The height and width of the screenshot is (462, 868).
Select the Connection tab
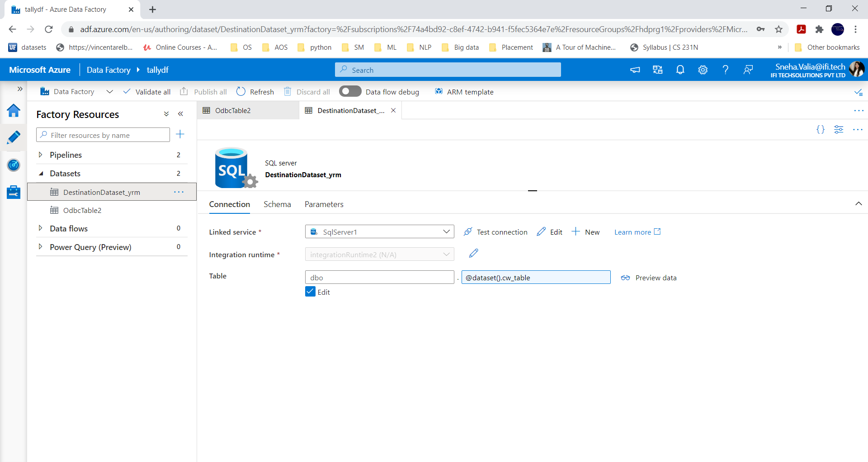[x=229, y=204]
